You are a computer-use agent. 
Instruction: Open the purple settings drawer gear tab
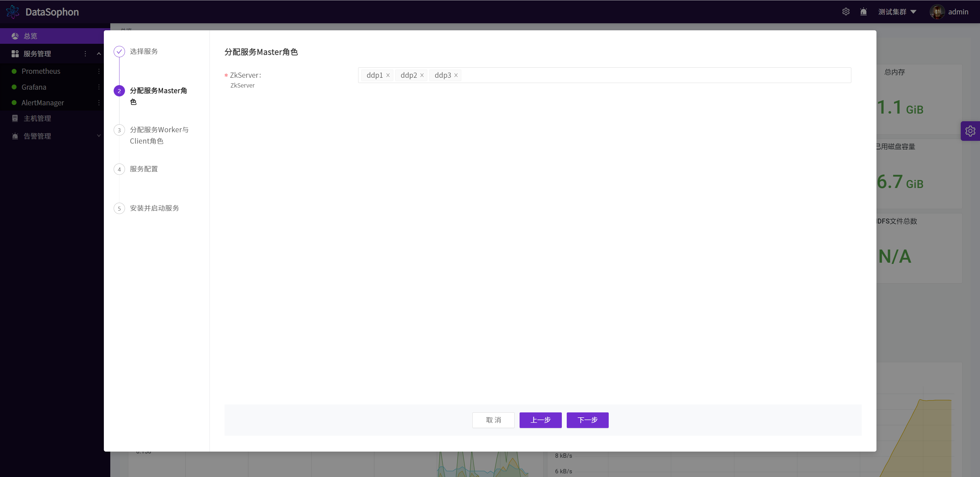pos(970,131)
